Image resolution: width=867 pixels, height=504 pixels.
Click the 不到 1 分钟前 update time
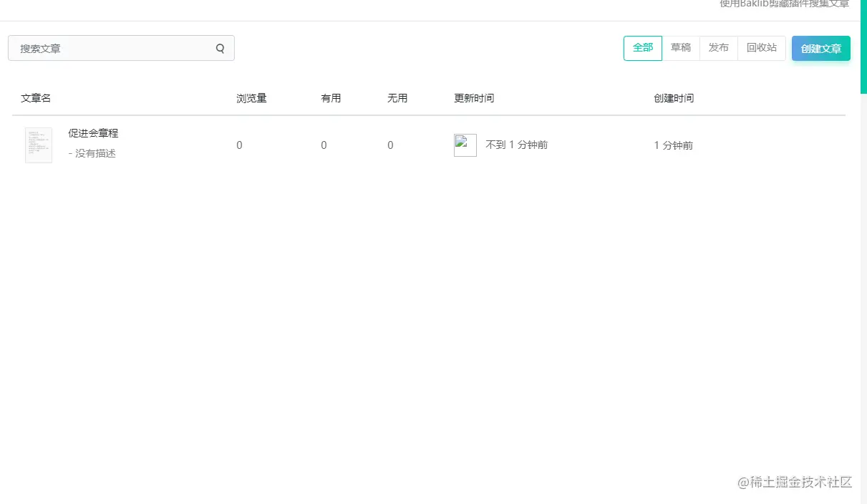(x=517, y=145)
